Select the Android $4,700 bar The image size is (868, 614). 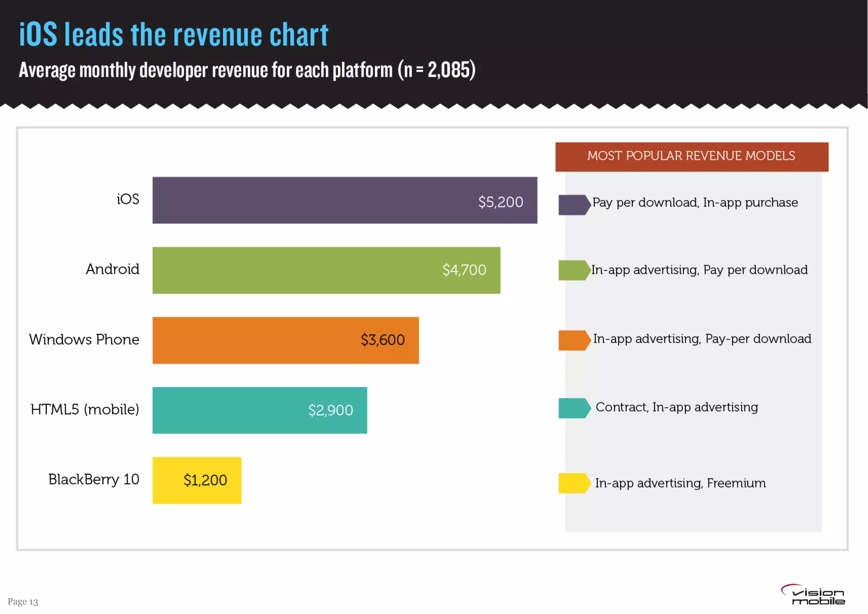click(x=326, y=270)
